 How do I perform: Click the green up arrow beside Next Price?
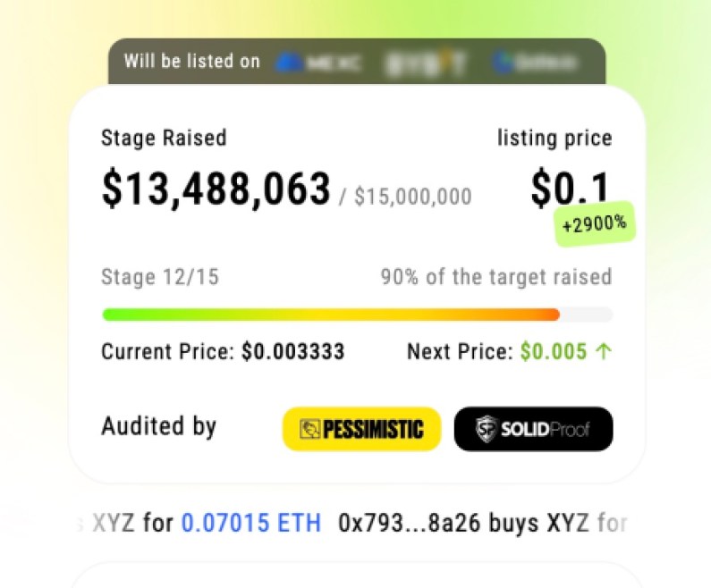[x=604, y=352]
